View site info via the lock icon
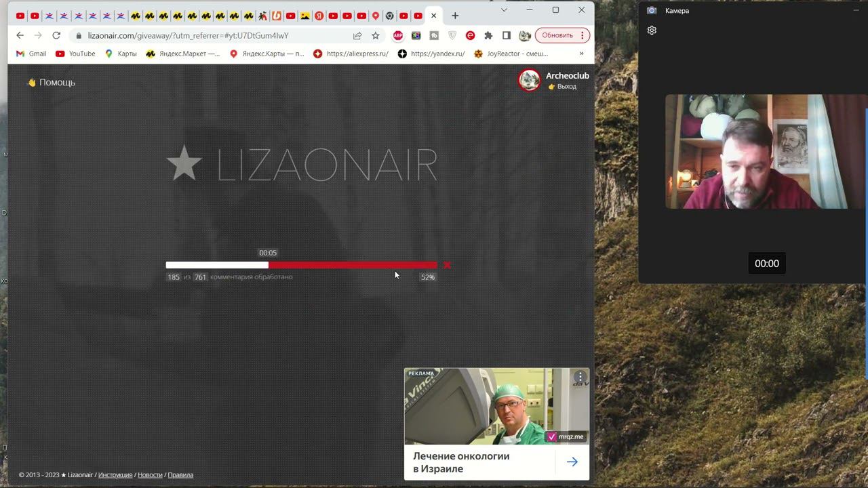Screen dimensions: 868x488 (79, 36)
